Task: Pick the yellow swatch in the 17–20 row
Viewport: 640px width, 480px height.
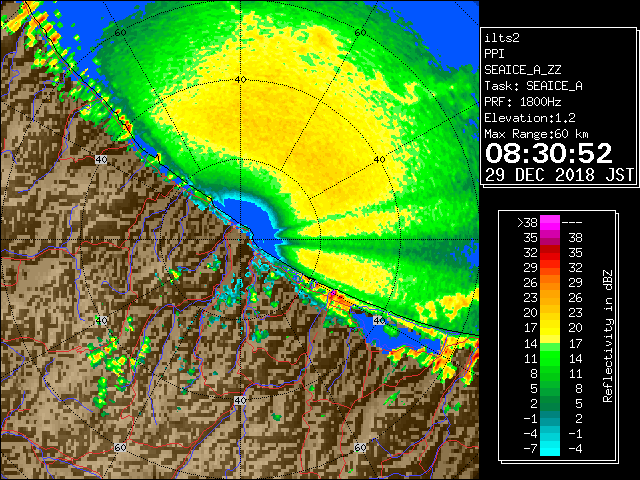Action: (550, 328)
